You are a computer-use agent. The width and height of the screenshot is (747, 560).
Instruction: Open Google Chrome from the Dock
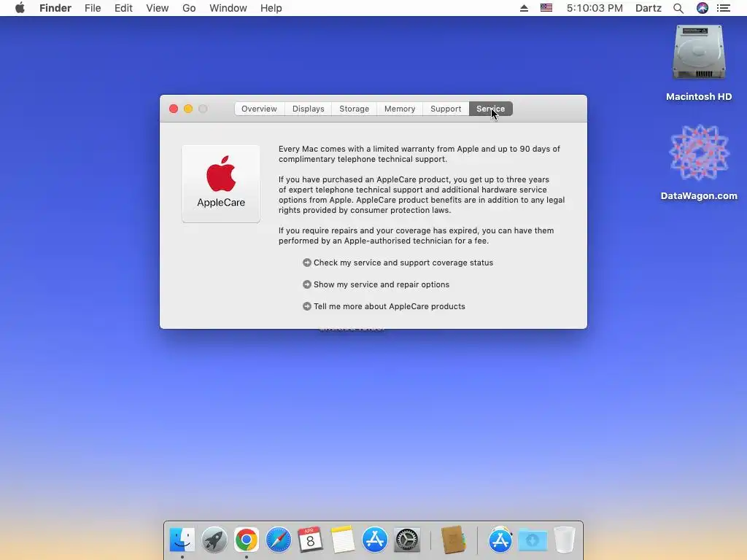pos(247,540)
